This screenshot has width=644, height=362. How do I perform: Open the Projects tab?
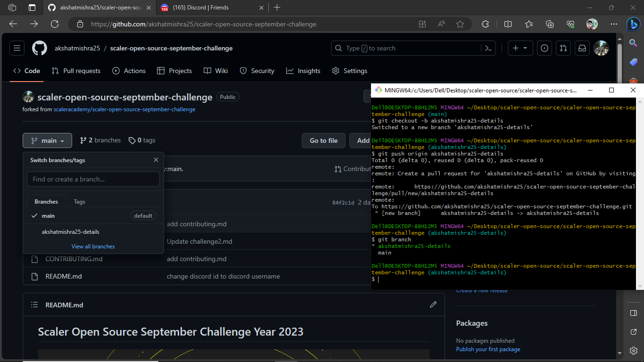[x=174, y=71]
